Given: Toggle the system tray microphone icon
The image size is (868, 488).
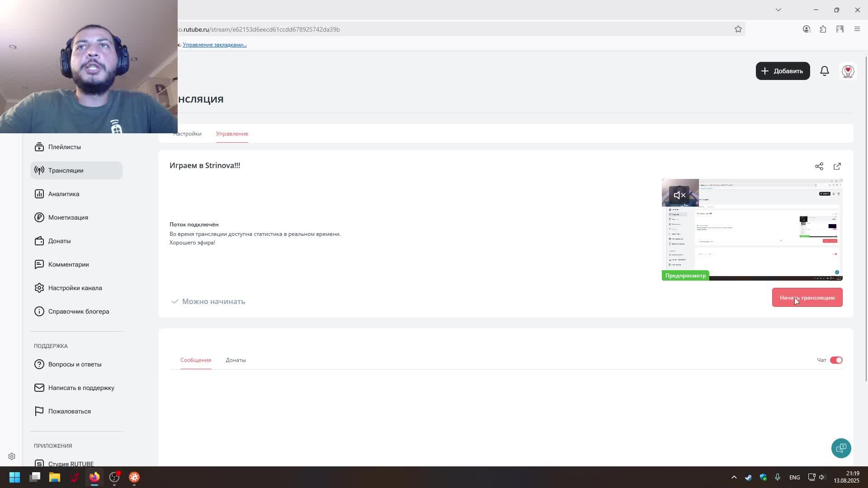Looking at the screenshot, I should coord(777,477).
